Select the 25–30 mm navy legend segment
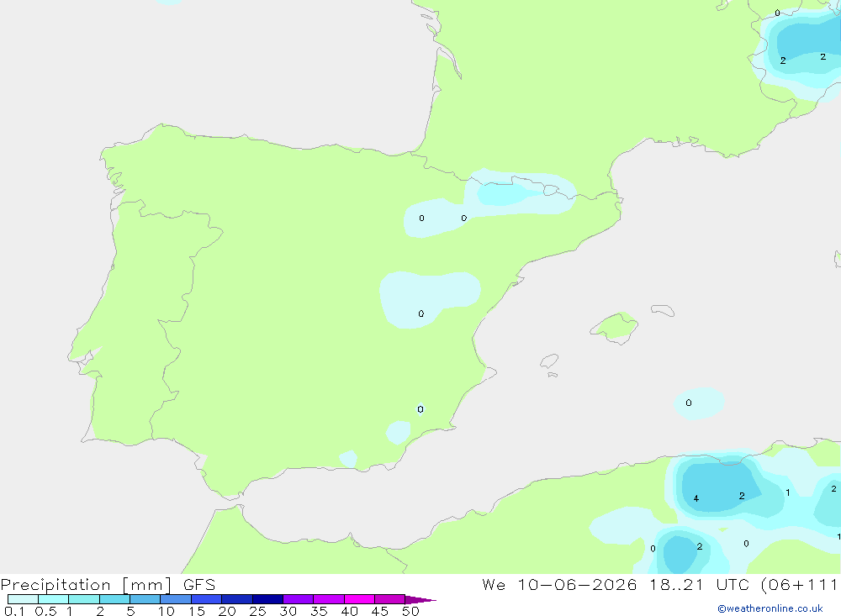 [x=267, y=599]
